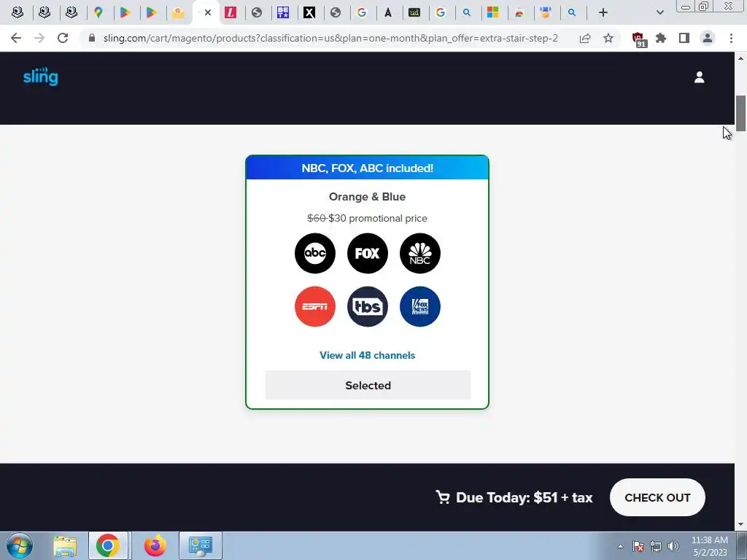Viewport: 747px width, 560px height.
Task: Open Firefox from the taskbar
Action: coord(155,545)
